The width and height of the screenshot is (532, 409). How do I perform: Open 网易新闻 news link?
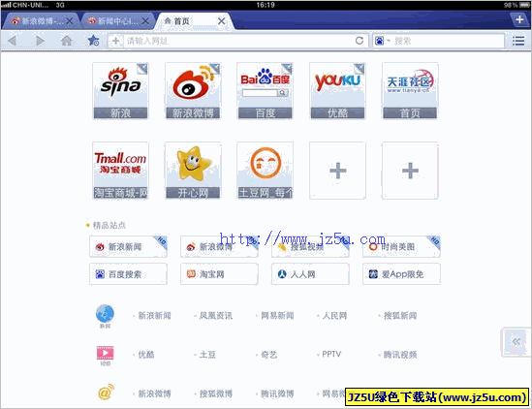[277, 316]
